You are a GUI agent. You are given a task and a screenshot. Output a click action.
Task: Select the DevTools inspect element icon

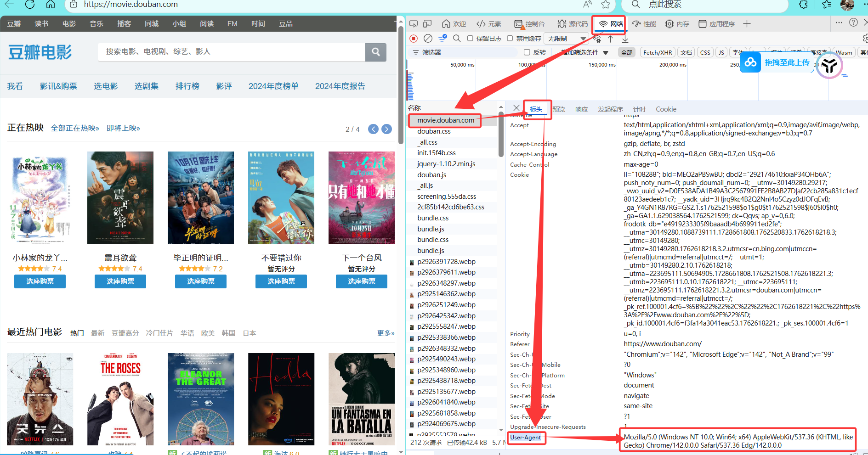(x=414, y=24)
